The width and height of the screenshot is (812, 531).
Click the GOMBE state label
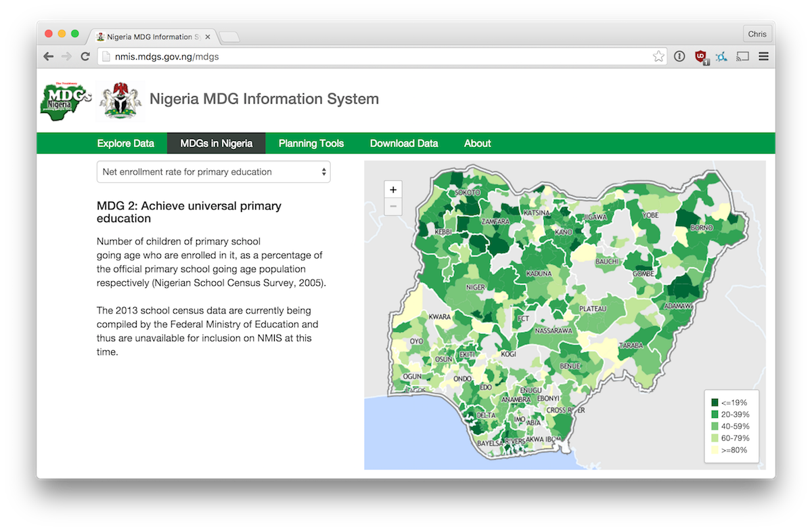pyautogui.click(x=644, y=274)
